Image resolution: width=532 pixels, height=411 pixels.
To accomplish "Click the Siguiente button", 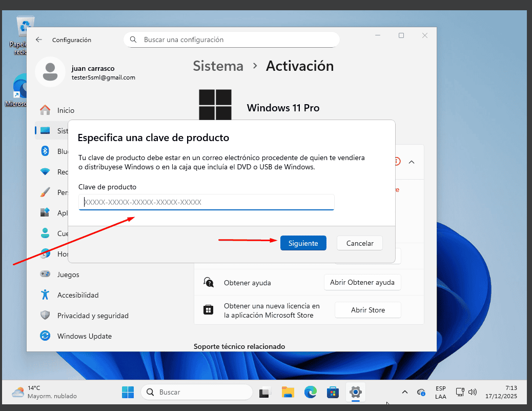I will tap(303, 243).
